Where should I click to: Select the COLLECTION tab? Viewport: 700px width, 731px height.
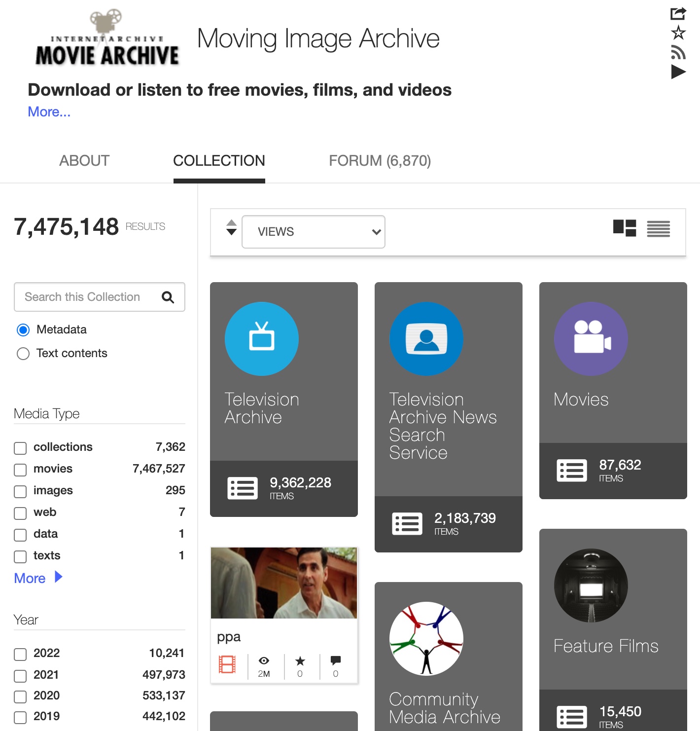tap(219, 161)
